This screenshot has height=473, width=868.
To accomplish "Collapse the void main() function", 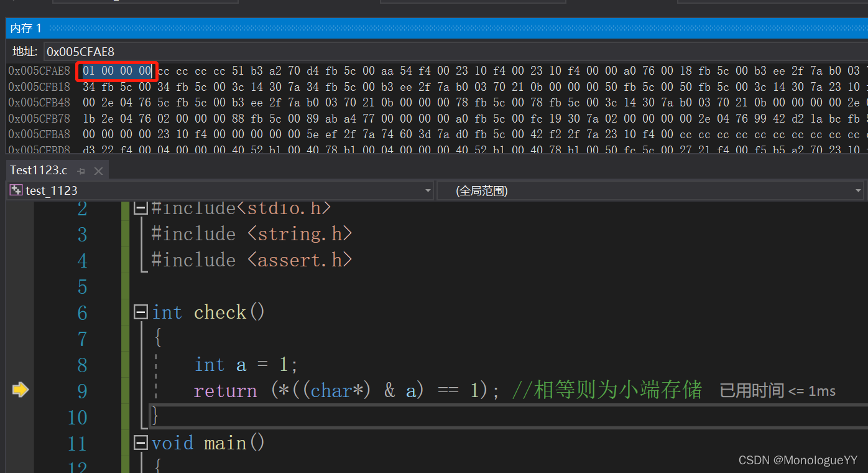I will coord(141,443).
